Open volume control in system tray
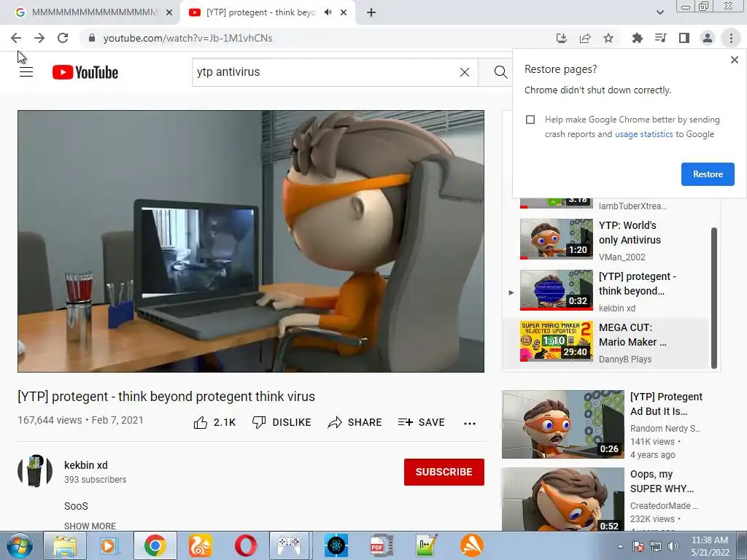 673,546
